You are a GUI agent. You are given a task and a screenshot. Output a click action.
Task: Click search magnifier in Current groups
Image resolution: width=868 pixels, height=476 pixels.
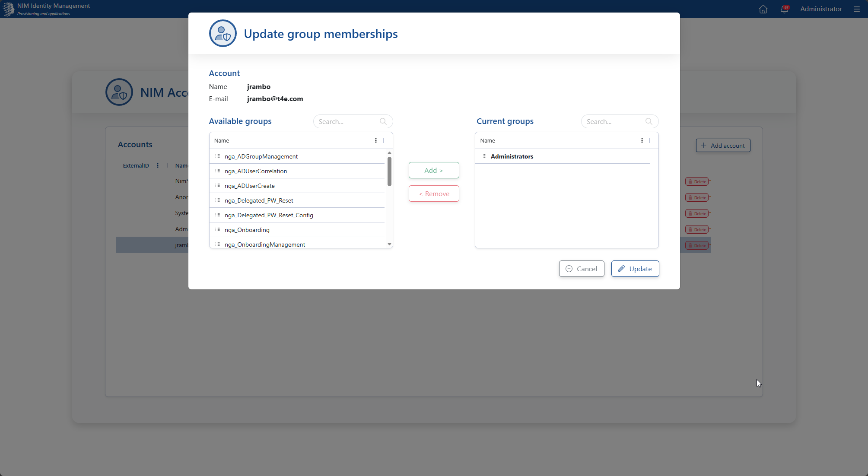649,121
